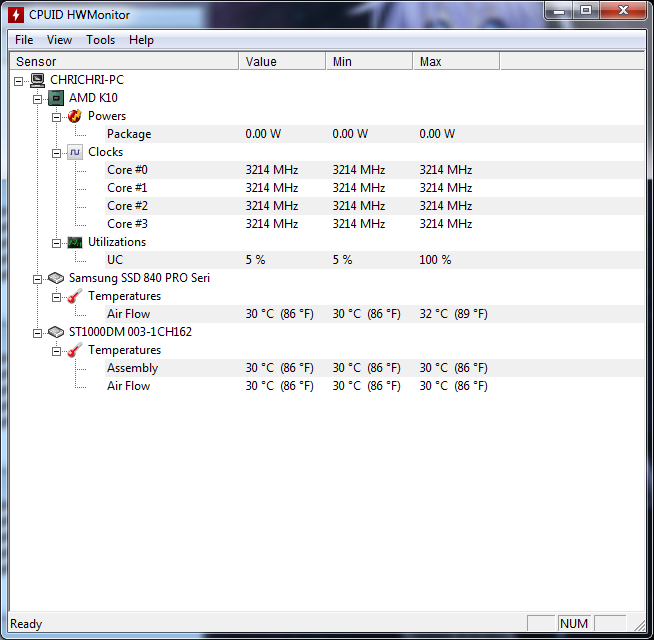Select the Core #3 clock row
Image resolution: width=654 pixels, height=640 pixels.
coord(374,224)
